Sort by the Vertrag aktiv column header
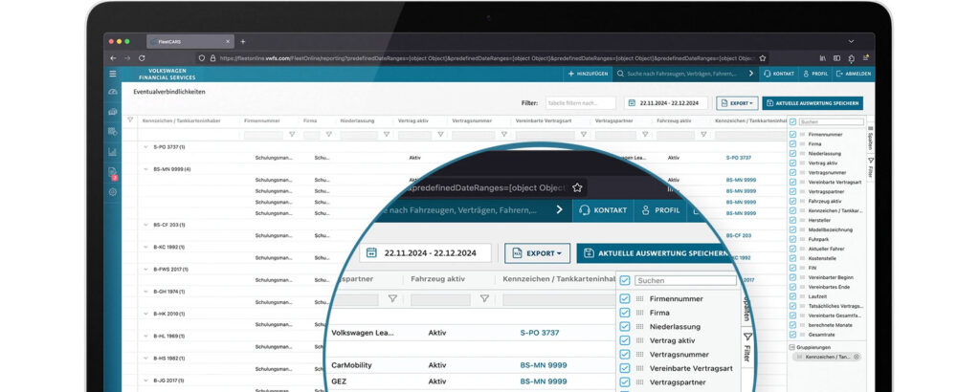This screenshot has height=392, width=980. [x=413, y=120]
